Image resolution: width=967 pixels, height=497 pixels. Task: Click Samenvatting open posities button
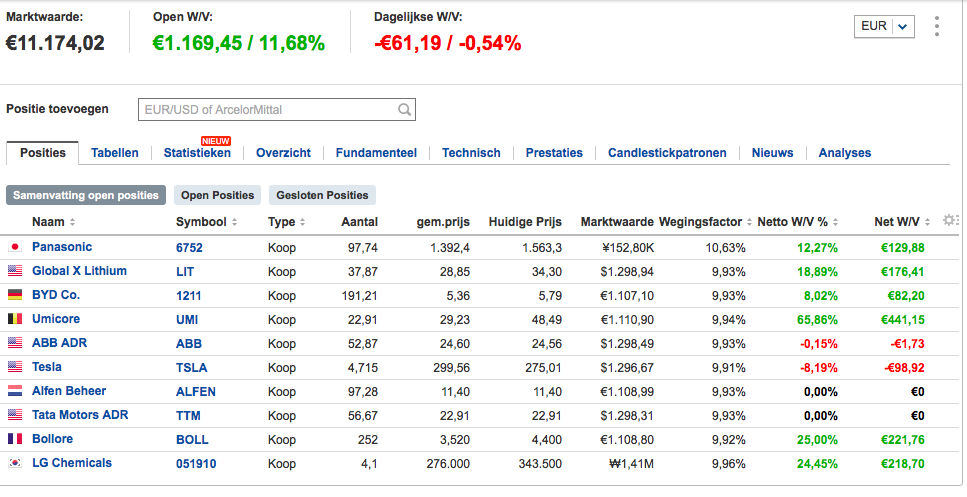click(x=86, y=195)
